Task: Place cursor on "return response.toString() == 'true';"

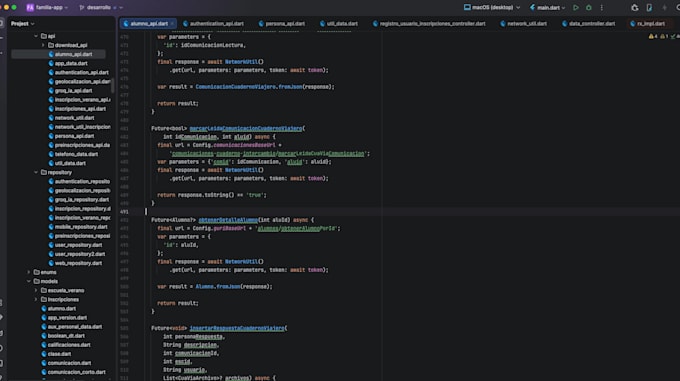Action: click(212, 195)
